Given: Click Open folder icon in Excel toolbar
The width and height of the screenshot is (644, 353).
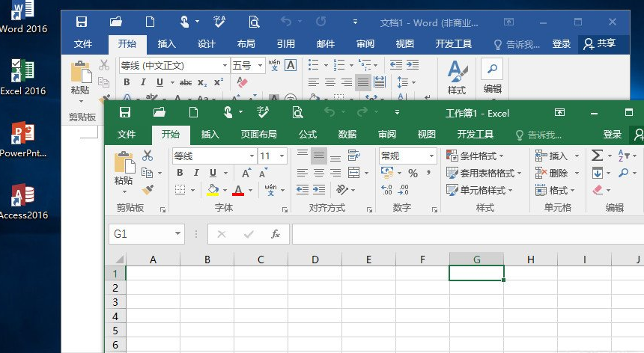Looking at the screenshot, I should (x=159, y=112).
